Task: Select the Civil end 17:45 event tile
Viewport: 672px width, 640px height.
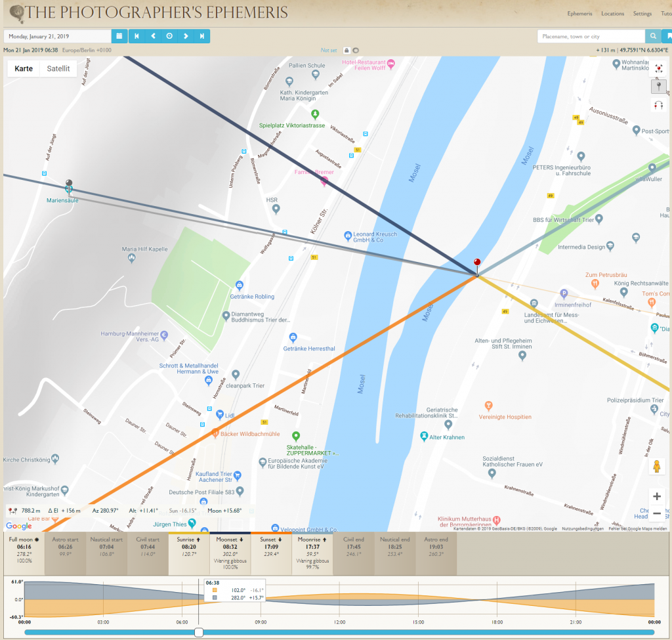Action: coord(354,553)
